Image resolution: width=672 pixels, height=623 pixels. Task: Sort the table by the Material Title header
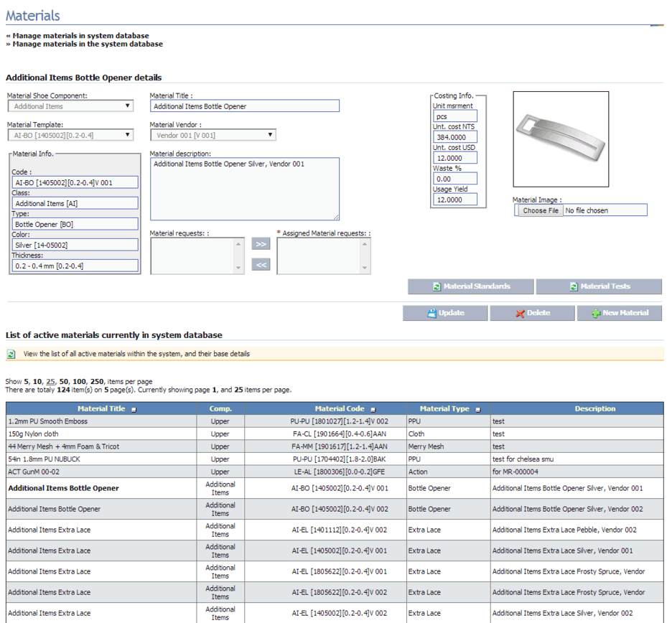click(101, 409)
